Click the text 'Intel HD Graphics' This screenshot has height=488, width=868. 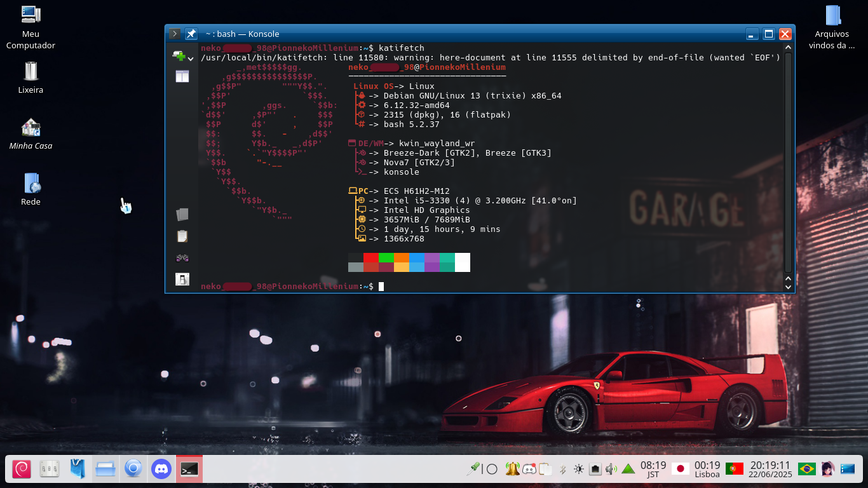(x=427, y=210)
